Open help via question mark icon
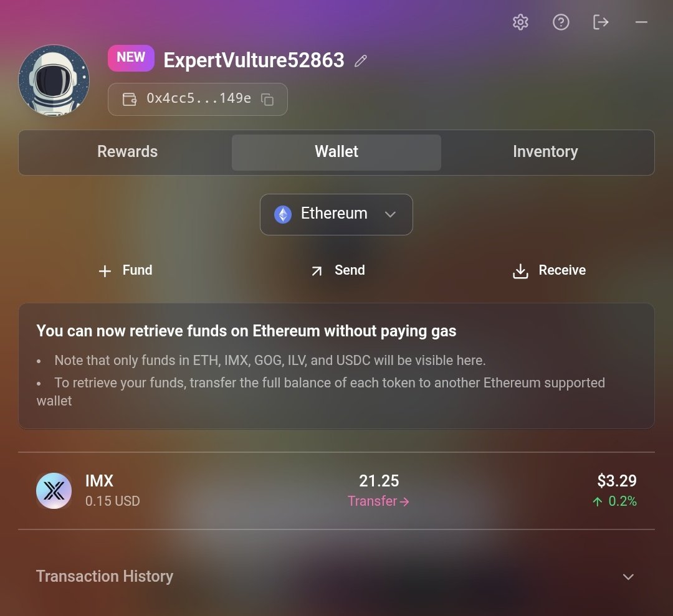The height and width of the screenshot is (616, 673). tap(561, 22)
